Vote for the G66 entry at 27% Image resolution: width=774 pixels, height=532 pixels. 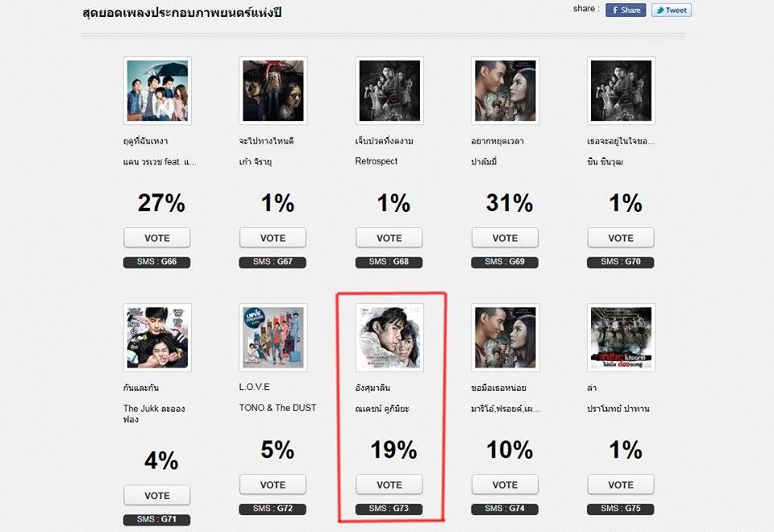[x=157, y=238]
